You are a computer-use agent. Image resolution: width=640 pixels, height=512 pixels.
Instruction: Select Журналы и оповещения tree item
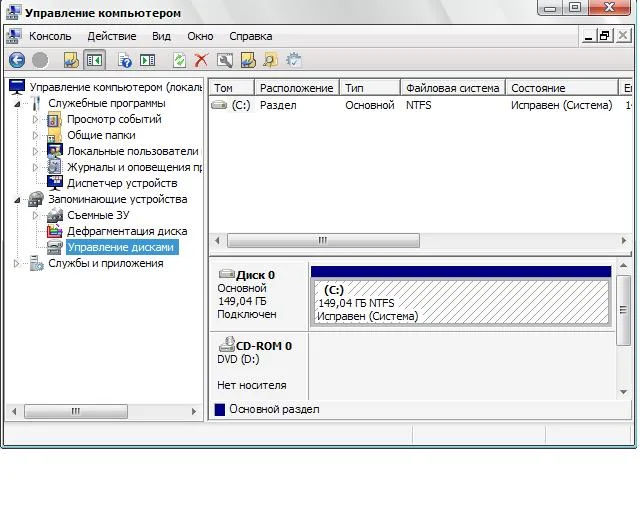point(134,167)
